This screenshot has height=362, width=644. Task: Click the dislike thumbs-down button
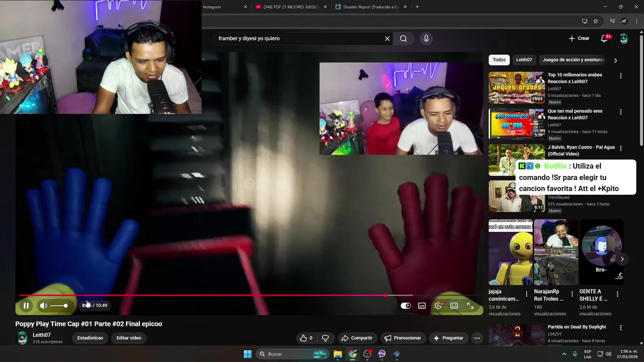coord(326,338)
